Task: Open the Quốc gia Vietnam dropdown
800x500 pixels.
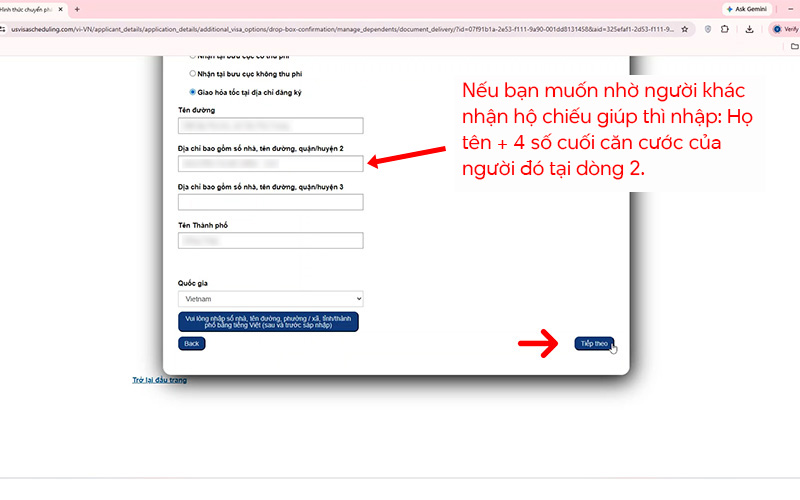Action: 270,298
